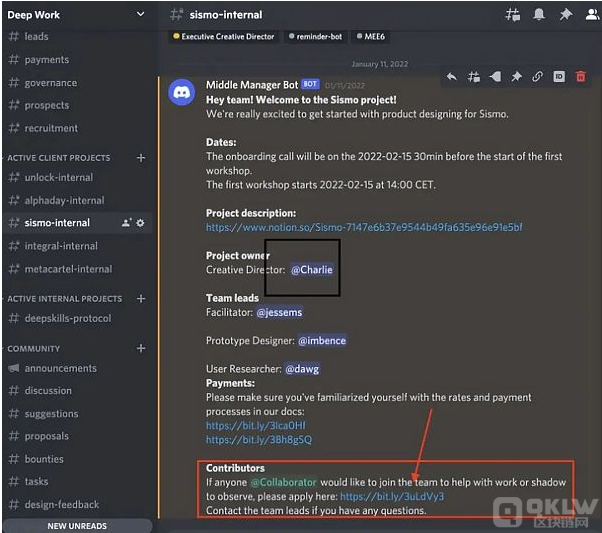Screen dimensions: 602x533
Task: Show pinned messages in header
Action: [565, 15]
